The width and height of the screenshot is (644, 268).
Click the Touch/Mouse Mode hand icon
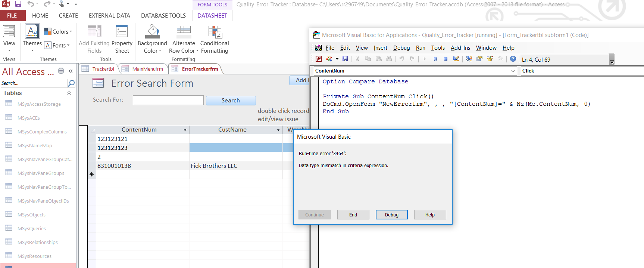click(62, 4)
